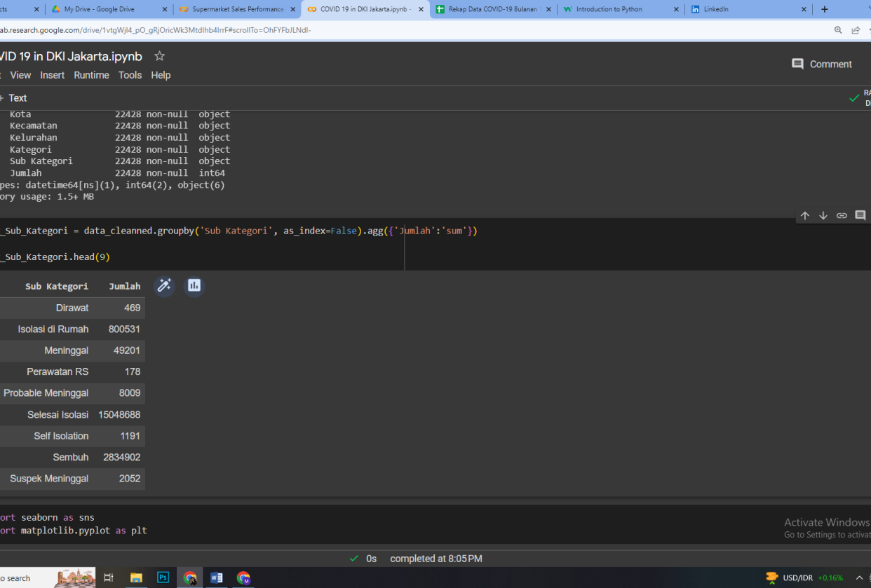Copy link to cell icon
The image size is (871, 588).
coord(842,216)
